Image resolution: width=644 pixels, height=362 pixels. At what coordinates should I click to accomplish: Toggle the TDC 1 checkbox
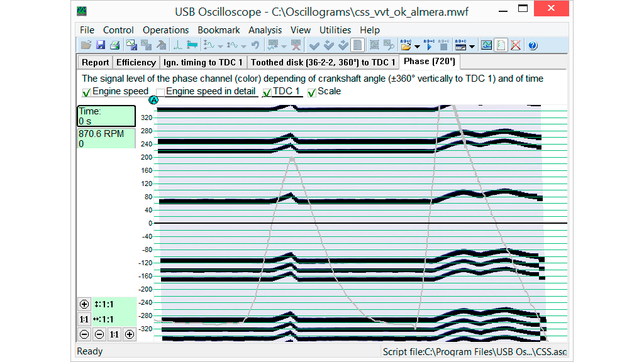[x=267, y=92]
